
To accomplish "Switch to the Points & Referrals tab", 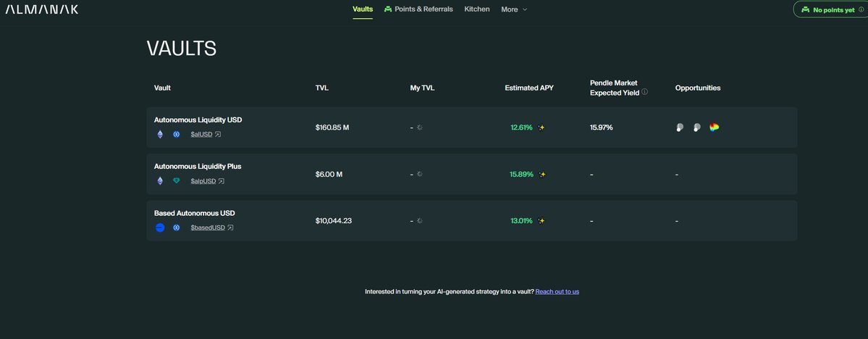I will point(418,9).
